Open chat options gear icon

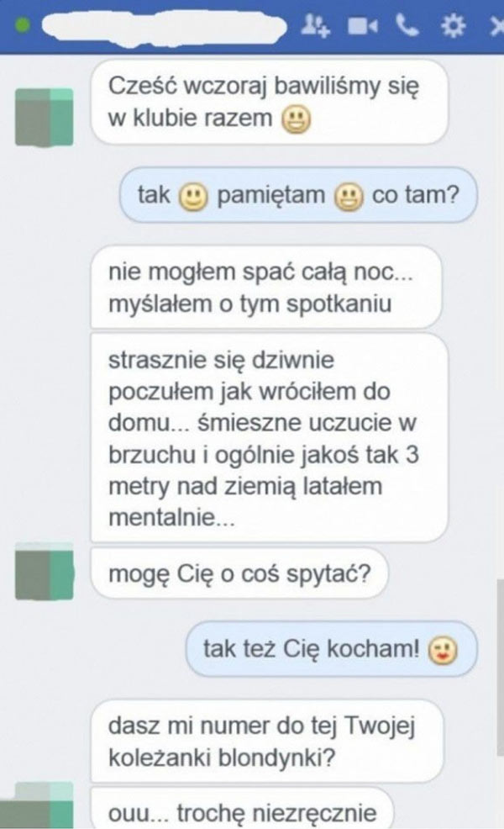point(453,25)
